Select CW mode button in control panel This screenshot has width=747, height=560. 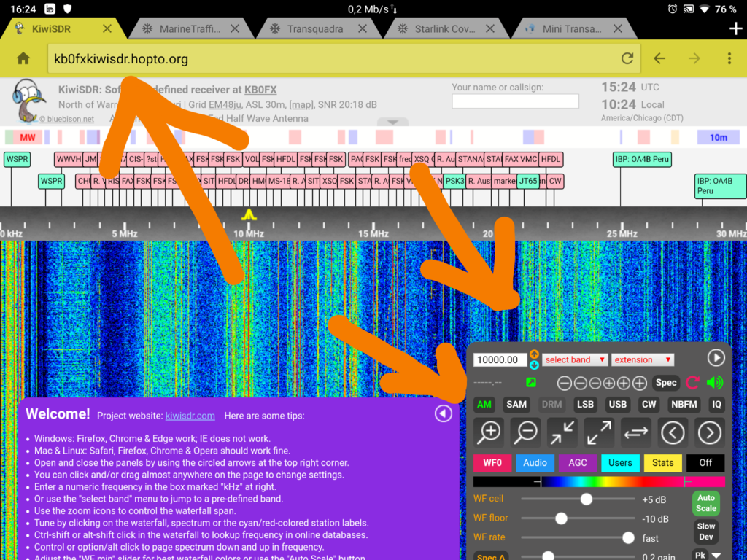649,404
